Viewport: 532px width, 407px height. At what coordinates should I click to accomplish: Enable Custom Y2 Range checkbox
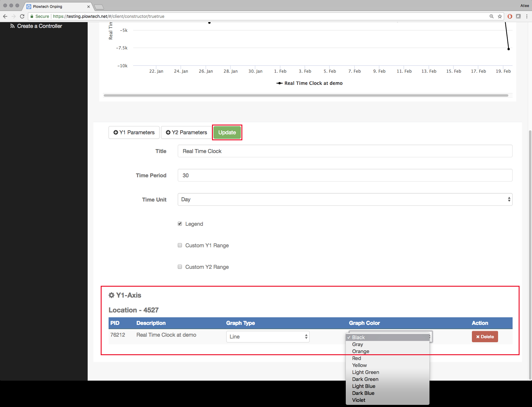(180, 267)
